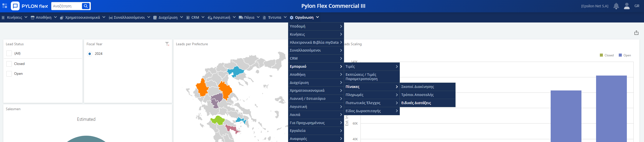The image size is (644, 142).
Task: Expand the Πάγια dropdown arrow
Action: click(x=258, y=17)
